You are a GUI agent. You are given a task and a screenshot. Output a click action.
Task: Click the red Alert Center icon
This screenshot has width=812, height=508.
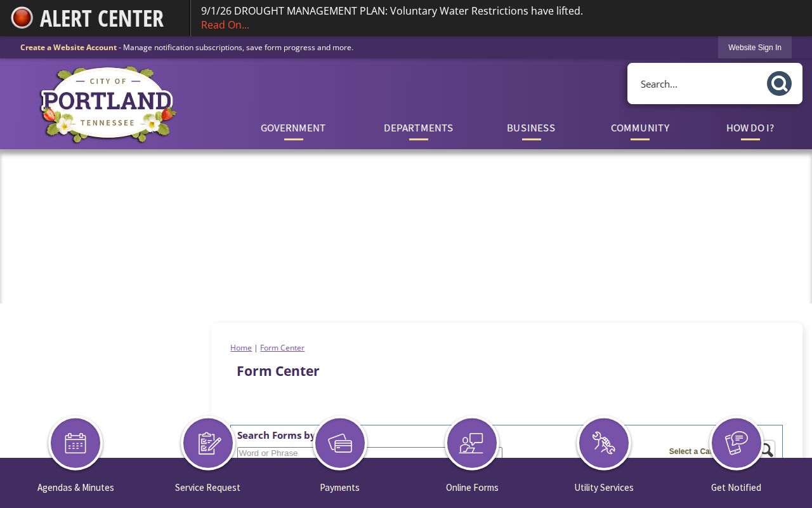(x=22, y=18)
